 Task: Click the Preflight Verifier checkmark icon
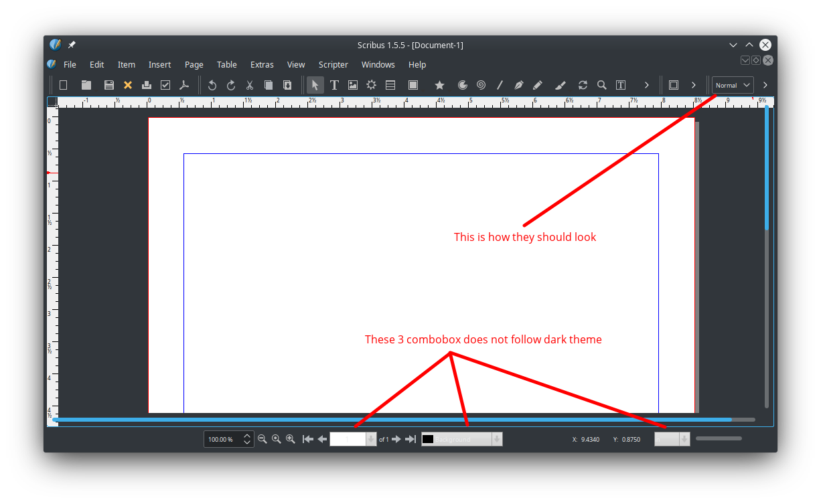165,85
